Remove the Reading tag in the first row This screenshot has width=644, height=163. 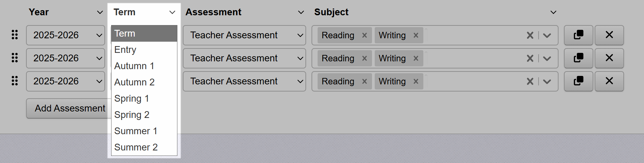coord(364,35)
